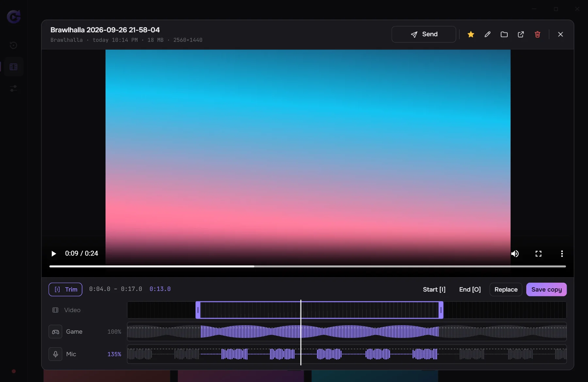Play the video preview
Screen dimensions: 588x382
point(54,254)
